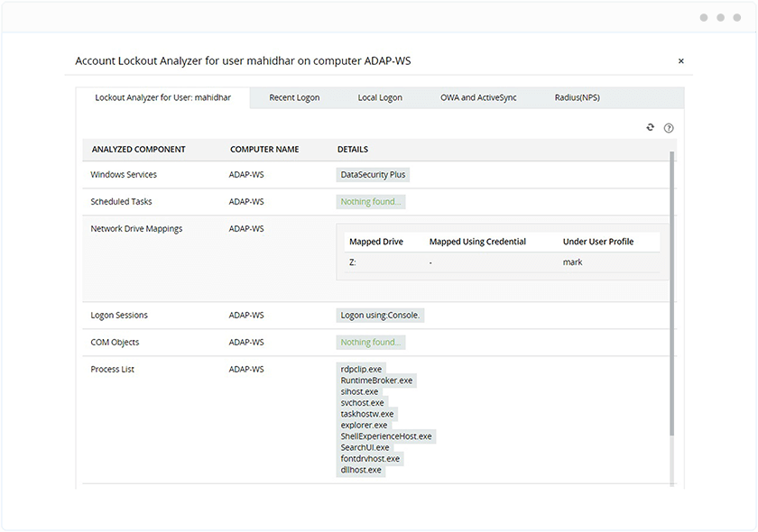Click the COMPUTER NAME column header

coord(264,150)
